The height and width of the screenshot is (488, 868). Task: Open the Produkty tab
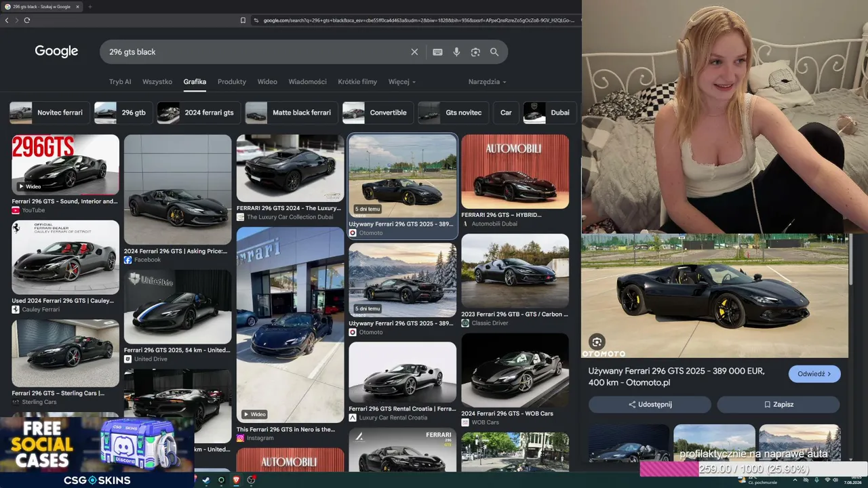coord(232,82)
